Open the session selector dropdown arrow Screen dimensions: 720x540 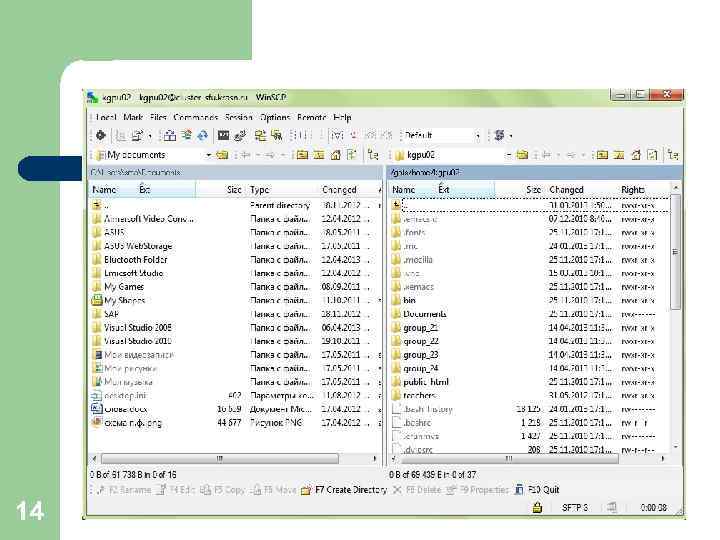click(511, 135)
